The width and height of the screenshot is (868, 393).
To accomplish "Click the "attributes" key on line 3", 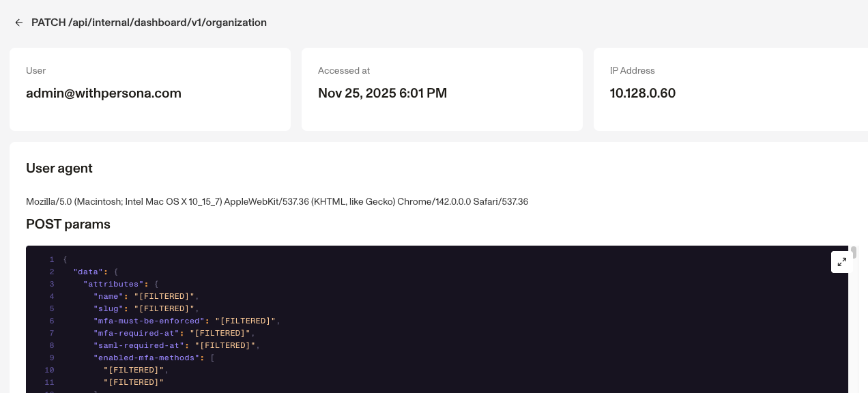I will point(113,285).
